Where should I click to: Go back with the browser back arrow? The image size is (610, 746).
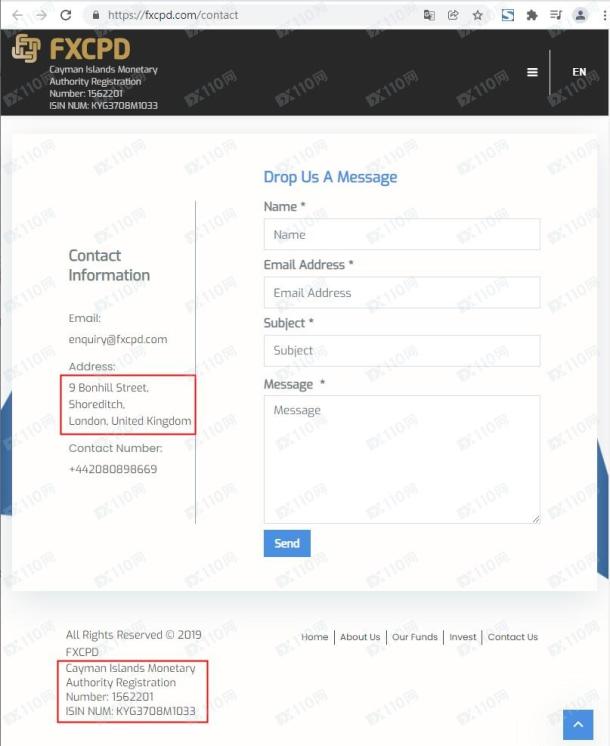(x=18, y=15)
